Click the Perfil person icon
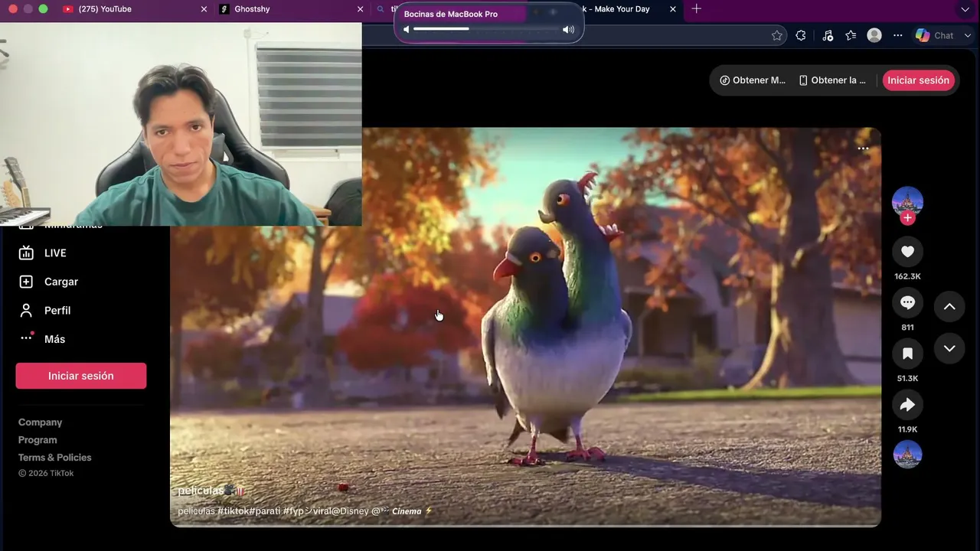The image size is (980, 551). pos(26,311)
